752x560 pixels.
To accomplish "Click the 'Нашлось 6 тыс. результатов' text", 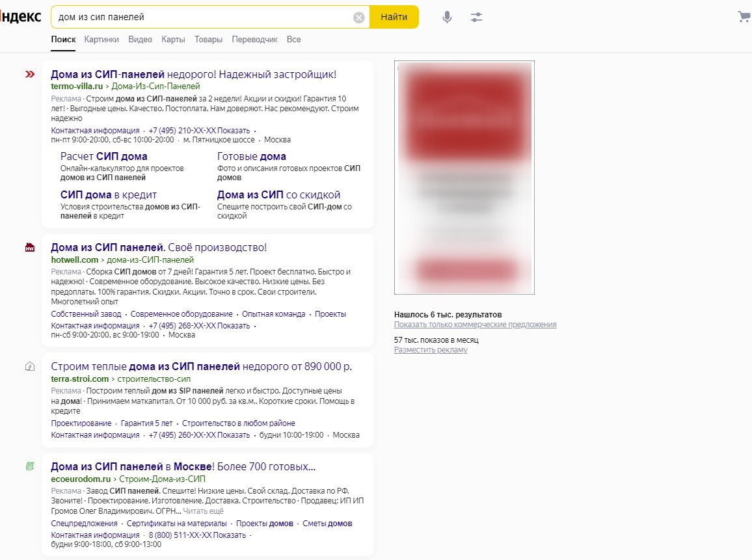I will coord(448,315).
